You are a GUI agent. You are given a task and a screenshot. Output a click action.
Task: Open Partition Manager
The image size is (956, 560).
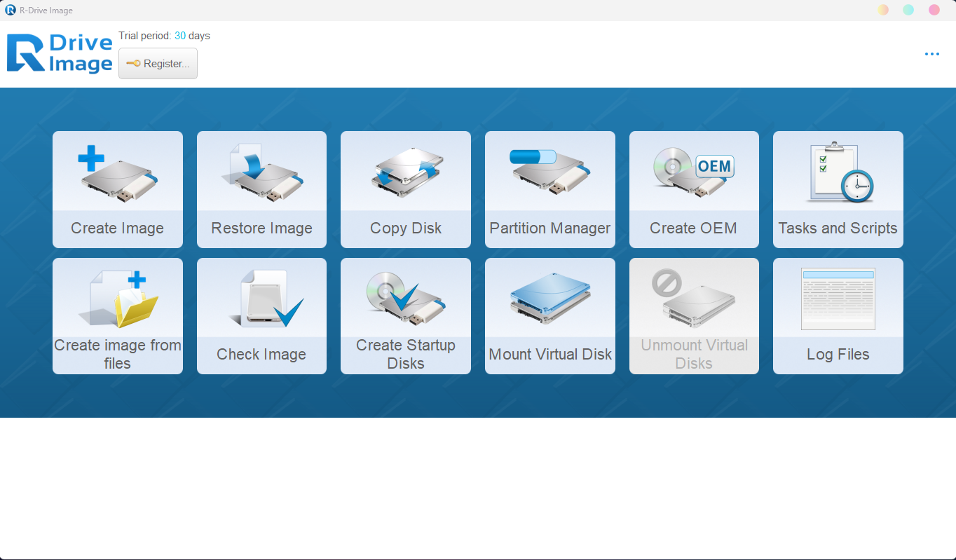[550, 189]
